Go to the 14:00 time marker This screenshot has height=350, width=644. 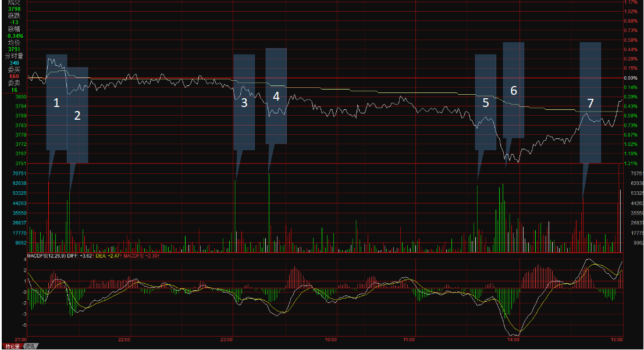point(513,339)
